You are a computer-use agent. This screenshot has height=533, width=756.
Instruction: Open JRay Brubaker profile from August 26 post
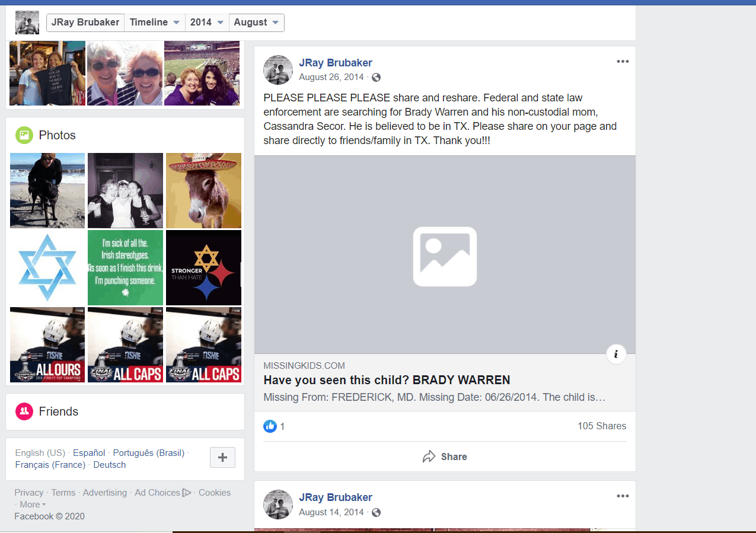point(336,63)
